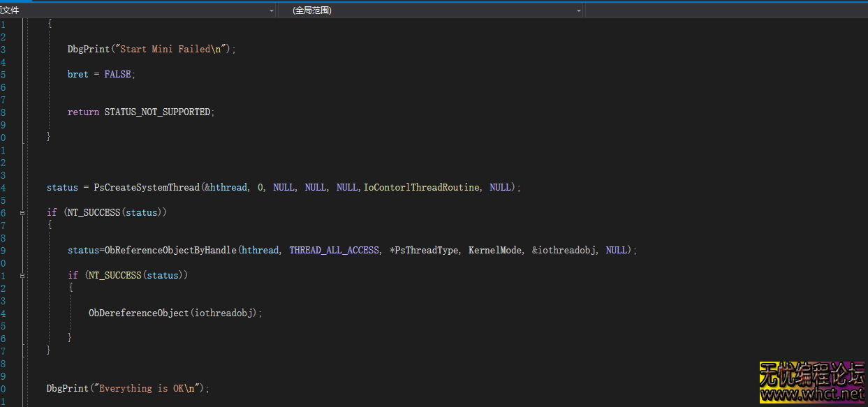Viewport: 868px width, 407px height.
Task: Click the 无忧编程论坛 watermark logo
Action: click(x=813, y=375)
